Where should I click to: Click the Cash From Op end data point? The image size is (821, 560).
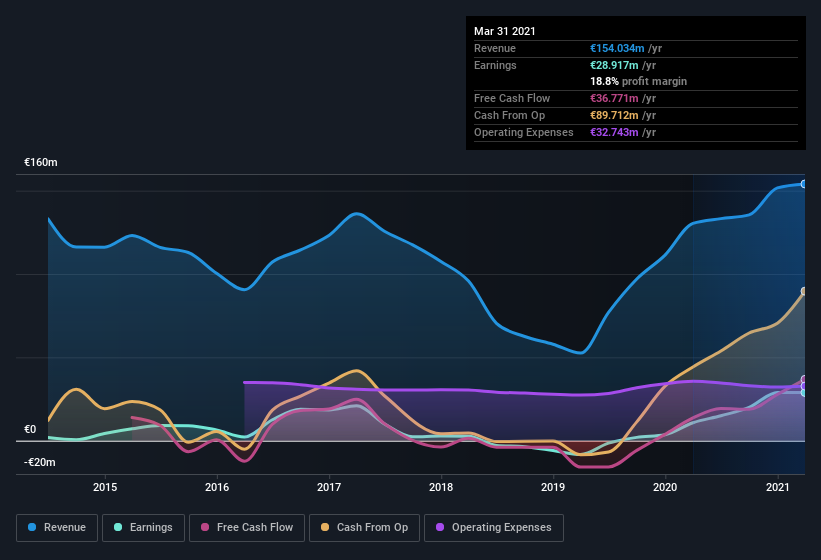pos(804,292)
